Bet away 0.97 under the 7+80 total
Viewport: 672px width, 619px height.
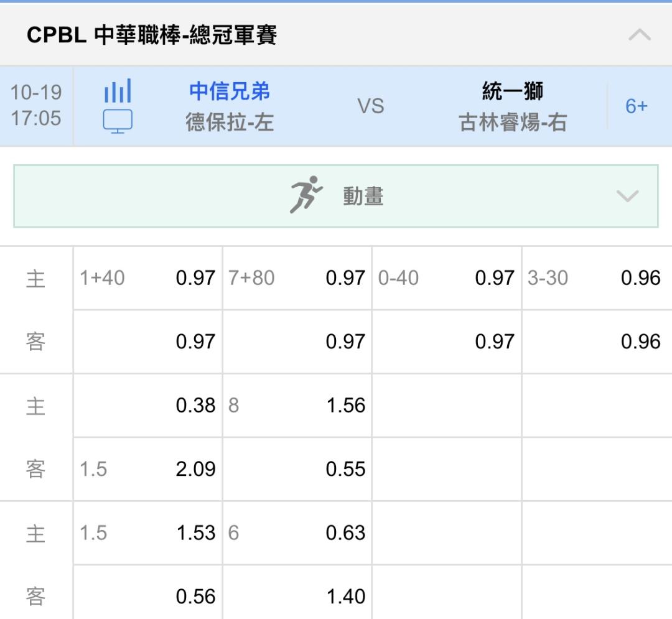(x=297, y=342)
